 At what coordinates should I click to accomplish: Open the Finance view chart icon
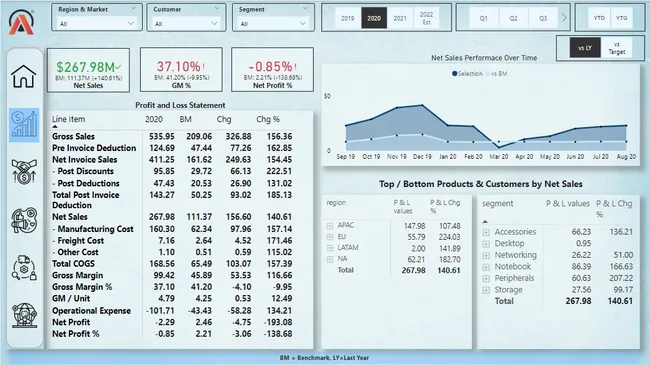click(x=24, y=125)
